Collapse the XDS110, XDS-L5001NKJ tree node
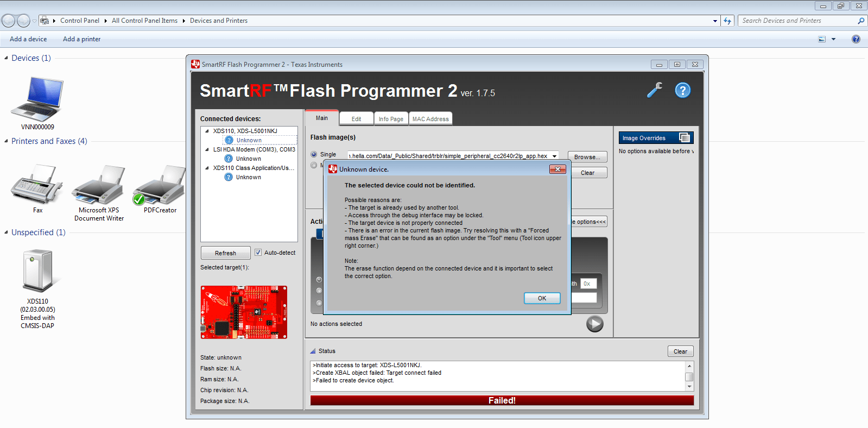Viewport: 868px width, 428px height. [207, 131]
